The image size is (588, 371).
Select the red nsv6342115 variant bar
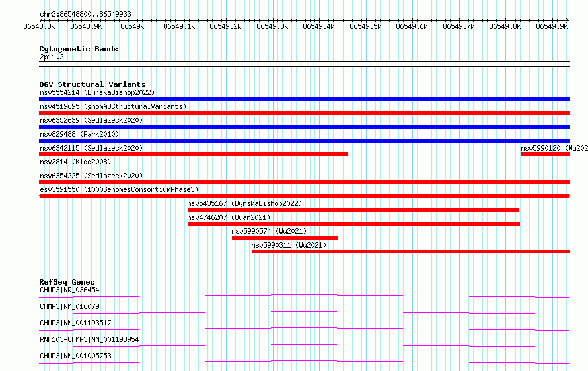194,154
